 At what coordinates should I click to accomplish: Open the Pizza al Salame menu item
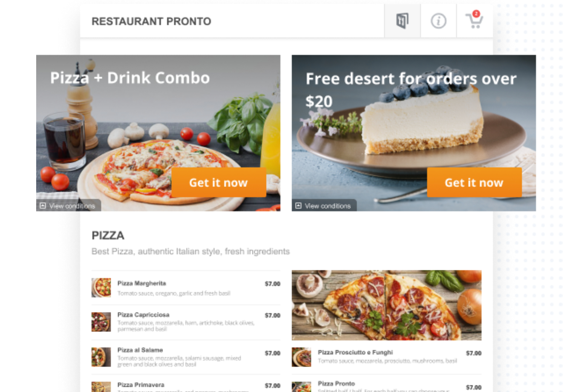[x=186, y=357]
